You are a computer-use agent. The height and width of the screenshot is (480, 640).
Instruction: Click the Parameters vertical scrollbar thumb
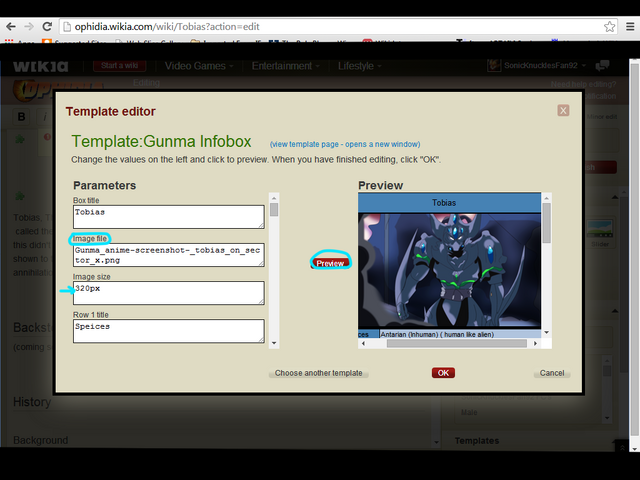coord(274,210)
